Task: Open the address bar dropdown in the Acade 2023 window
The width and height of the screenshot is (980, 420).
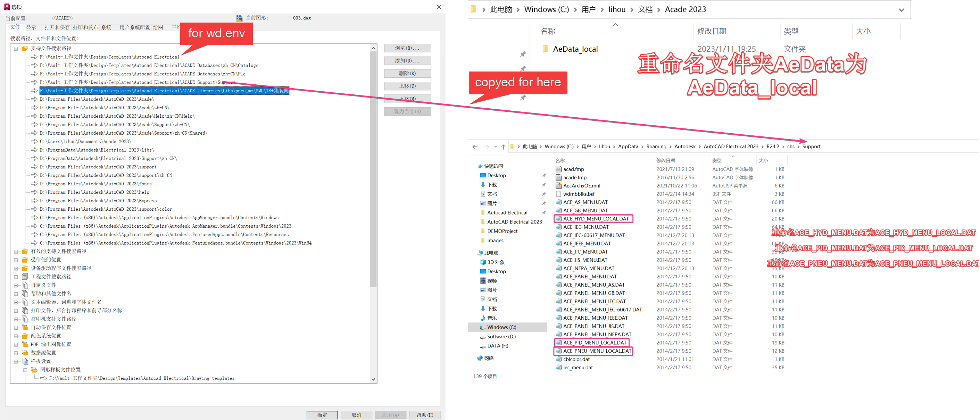Action: (901, 9)
